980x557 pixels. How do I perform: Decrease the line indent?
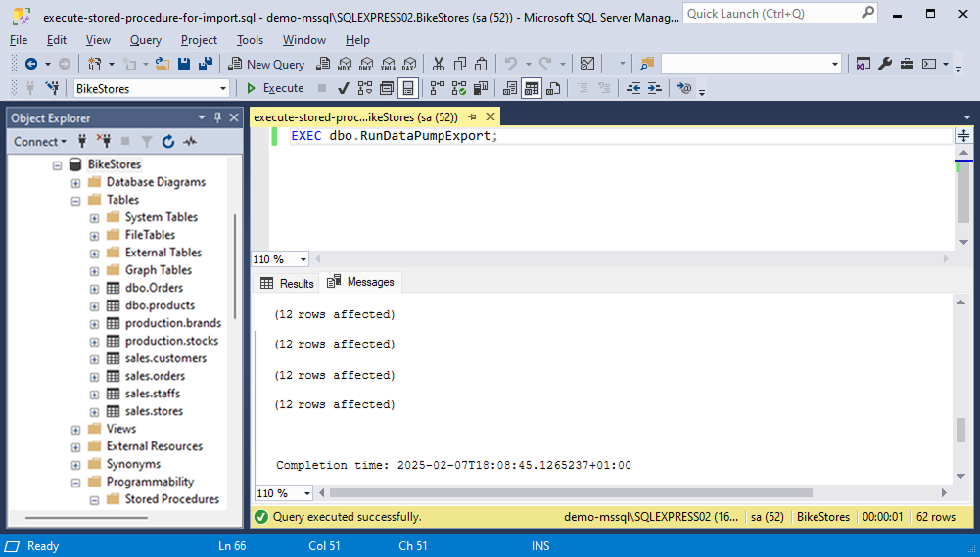[x=633, y=89]
